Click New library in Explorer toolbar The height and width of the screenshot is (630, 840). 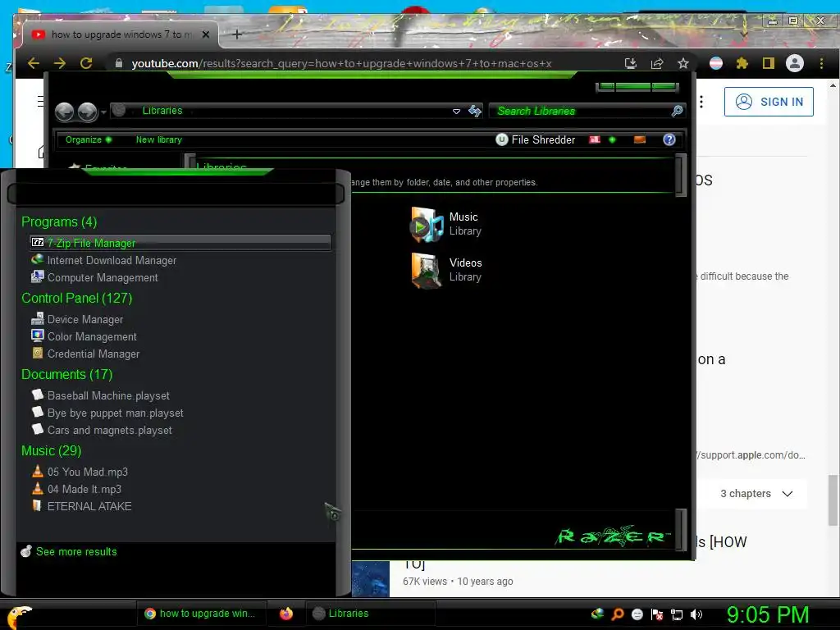[x=158, y=139]
